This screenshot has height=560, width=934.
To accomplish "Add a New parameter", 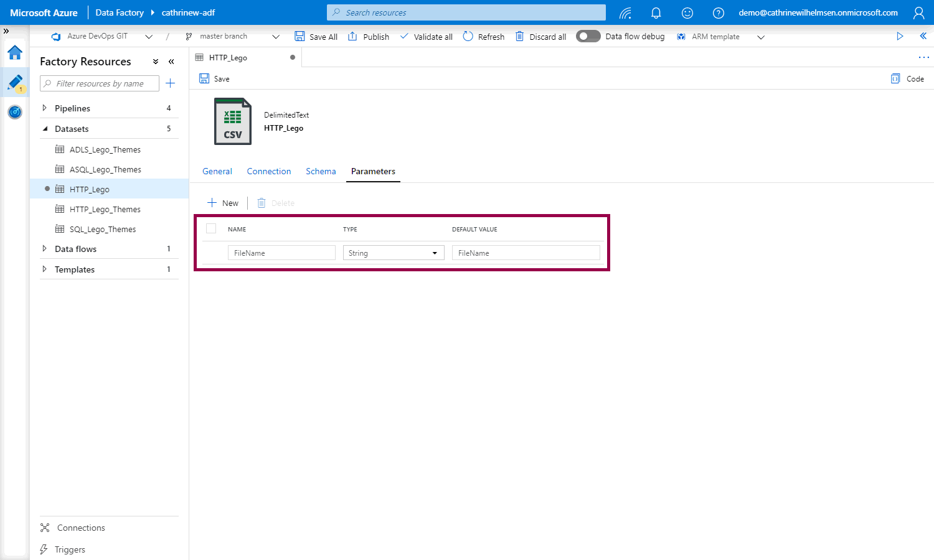I will click(223, 203).
